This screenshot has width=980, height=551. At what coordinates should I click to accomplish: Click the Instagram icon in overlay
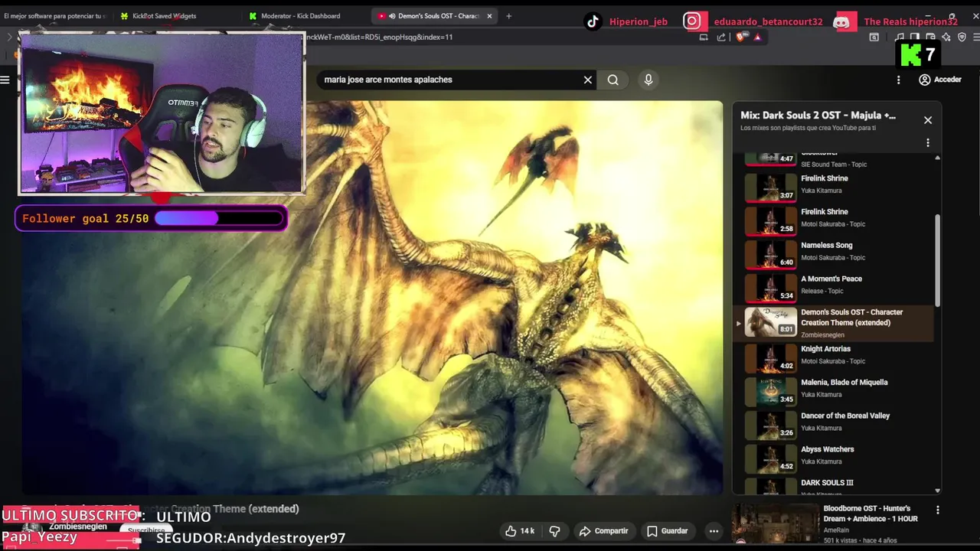click(692, 21)
